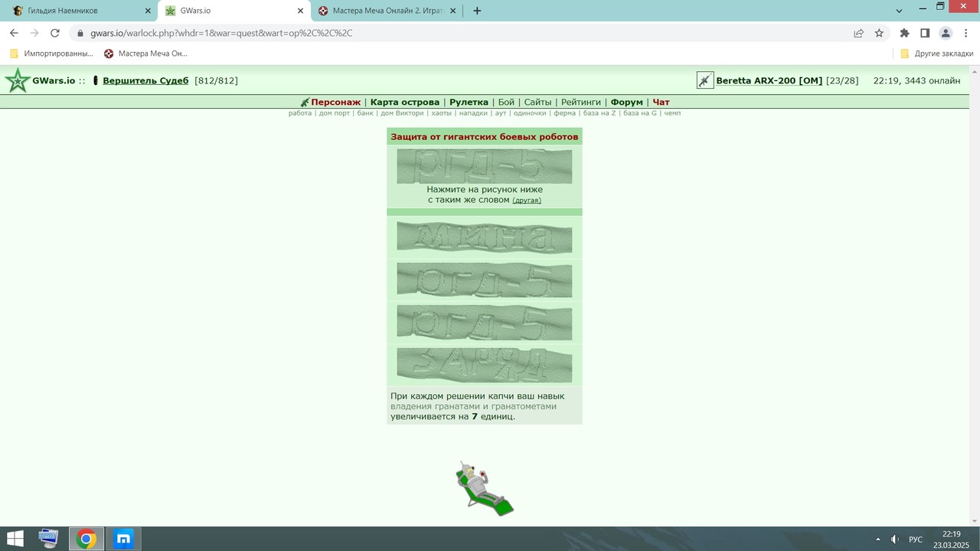Open the база на G link

tap(640, 113)
